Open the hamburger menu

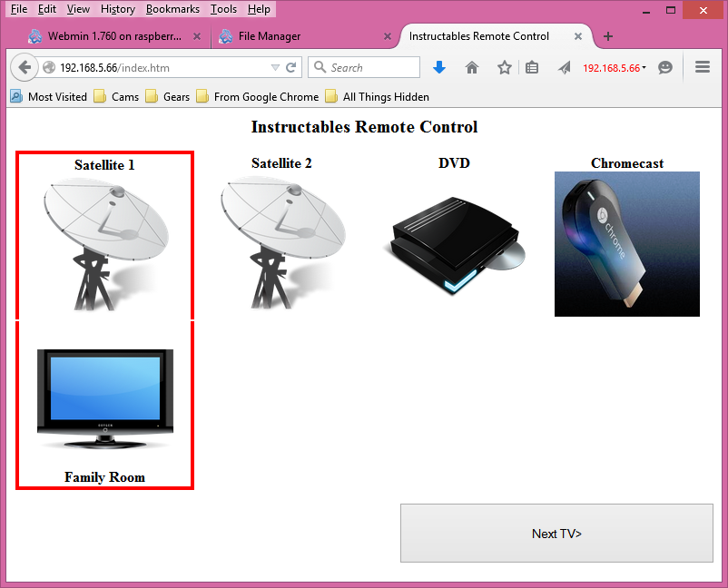[703, 67]
